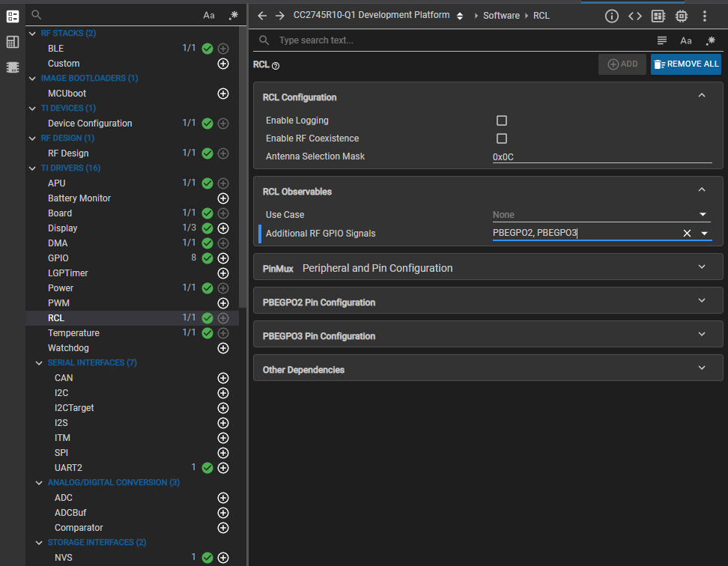Toggle the Enable RF Coexistence checkbox
This screenshot has height=566, width=728.
502,139
